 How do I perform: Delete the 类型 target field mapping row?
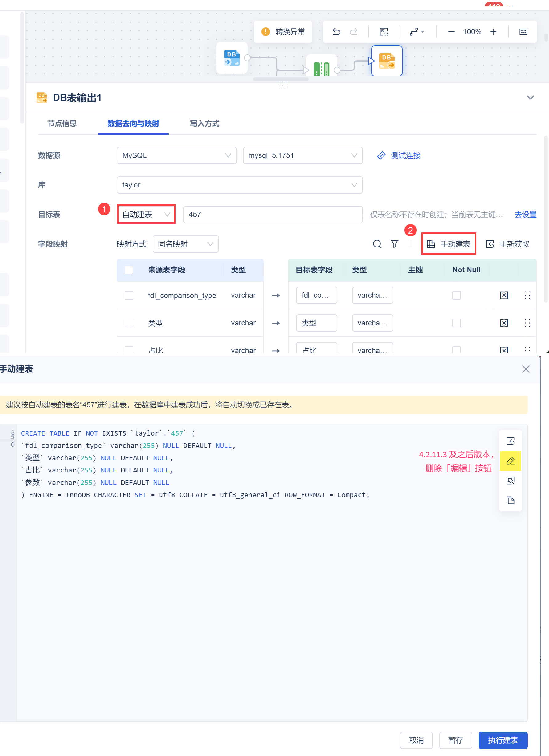click(504, 323)
